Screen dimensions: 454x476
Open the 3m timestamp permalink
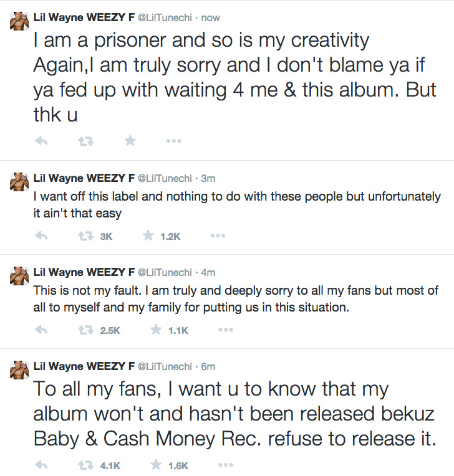click(x=208, y=178)
